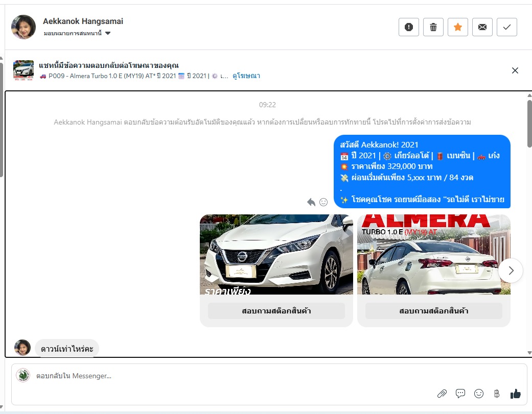
Task: Open emoji picker in reply box
Action: (x=479, y=394)
